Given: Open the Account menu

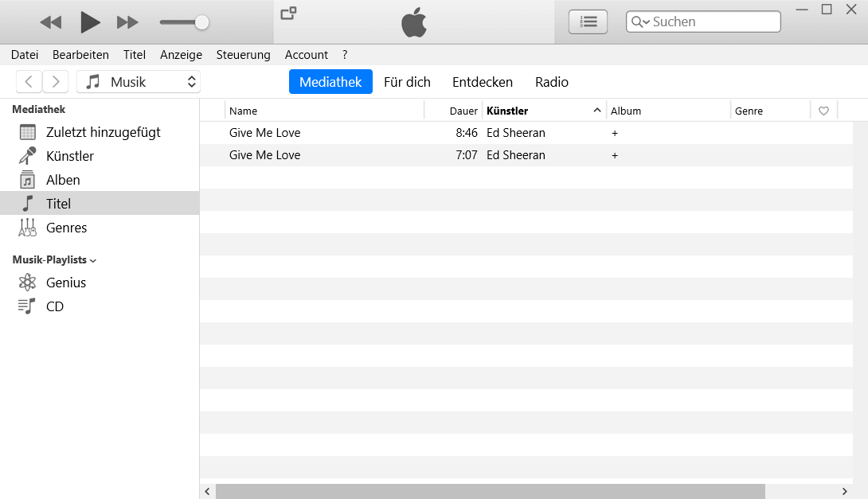Looking at the screenshot, I should (x=306, y=55).
